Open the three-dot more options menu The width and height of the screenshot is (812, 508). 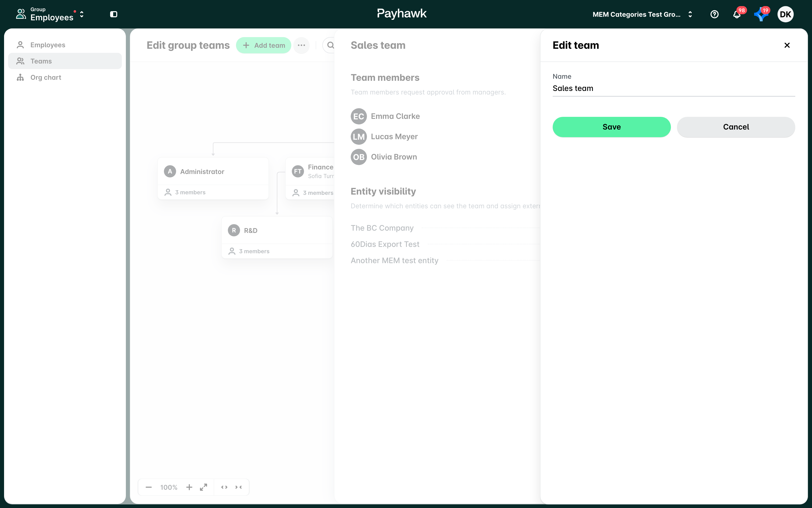pyautogui.click(x=301, y=45)
